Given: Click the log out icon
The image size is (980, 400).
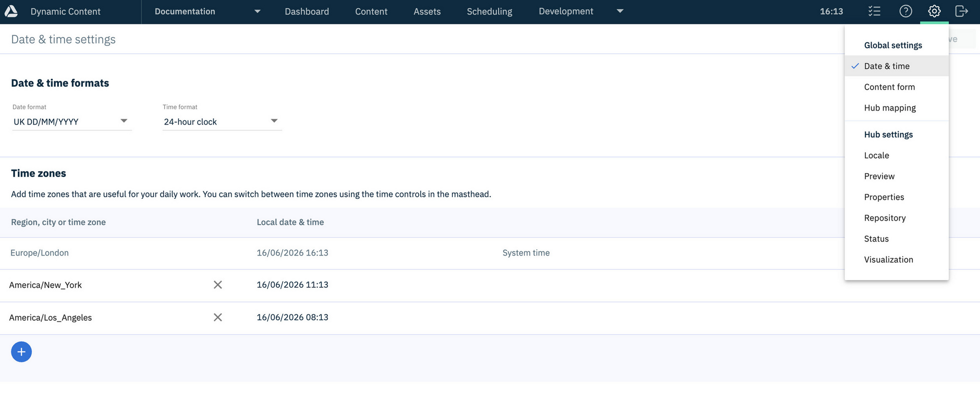Looking at the screenshot, I should (x=962, y=11).
